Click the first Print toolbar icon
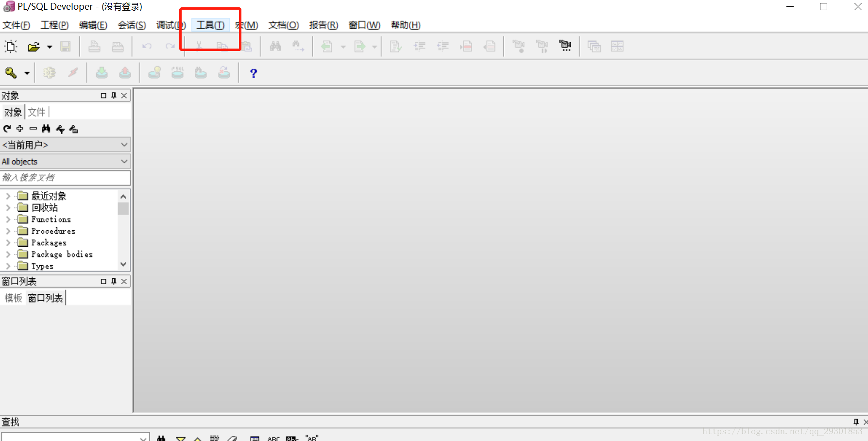The width and height of the screenshot is (868, 441). (94, 46)
